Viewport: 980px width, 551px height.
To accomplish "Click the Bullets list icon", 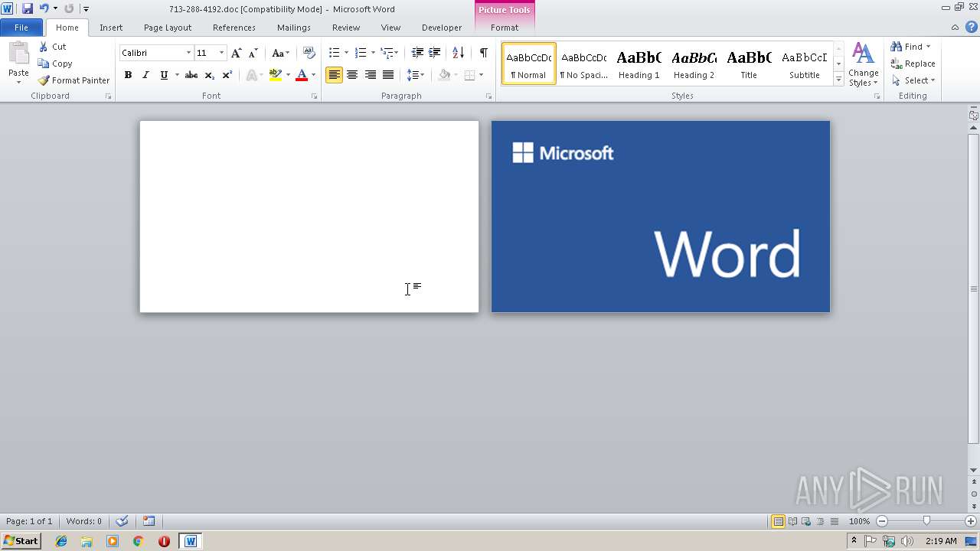I will (334, 53).
